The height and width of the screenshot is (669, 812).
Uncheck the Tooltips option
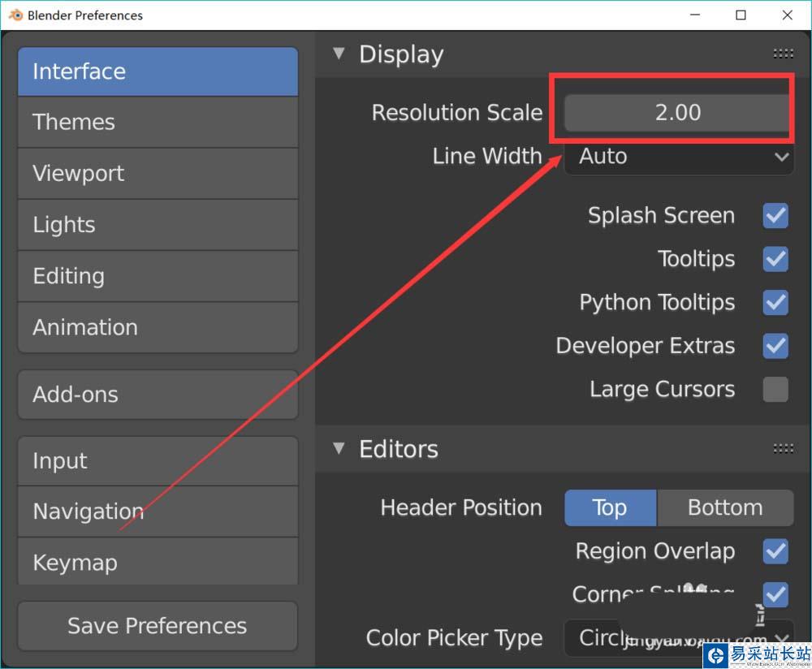[775, 259]
